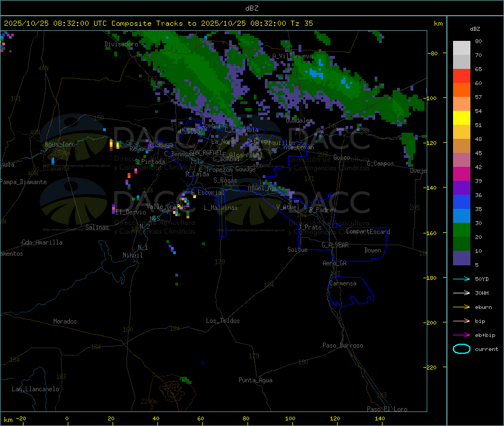Click the El_Desvio label on map
This screenshot has width=504, height=426.
(131, 212)
